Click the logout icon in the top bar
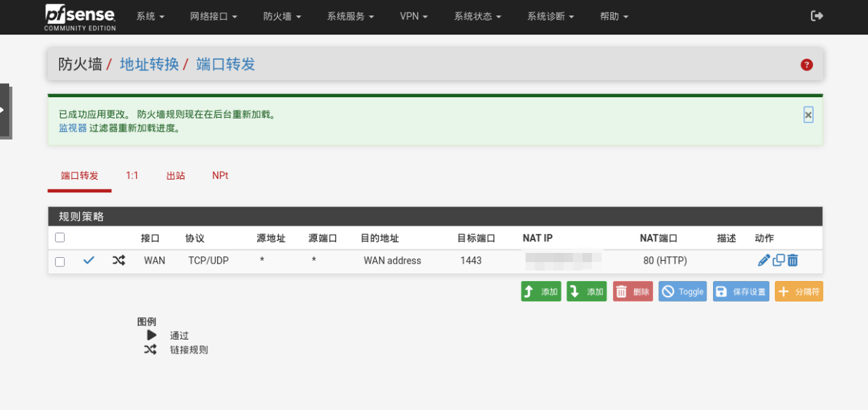 tap(817, 16)
